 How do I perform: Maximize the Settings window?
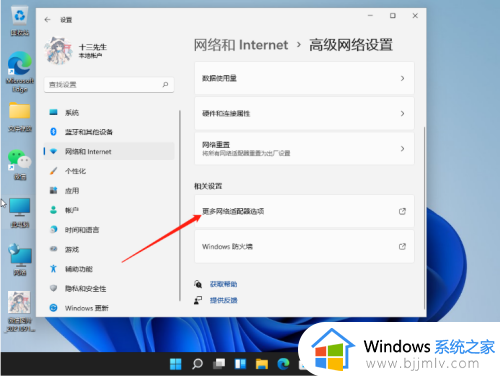click(x=393, y=16)
